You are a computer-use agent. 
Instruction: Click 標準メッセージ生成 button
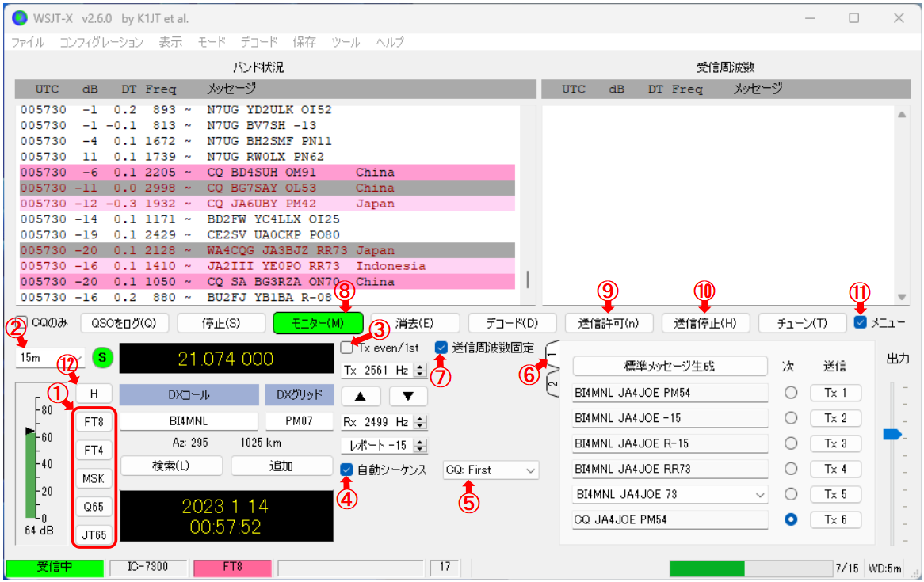click(x=670, y=367)
